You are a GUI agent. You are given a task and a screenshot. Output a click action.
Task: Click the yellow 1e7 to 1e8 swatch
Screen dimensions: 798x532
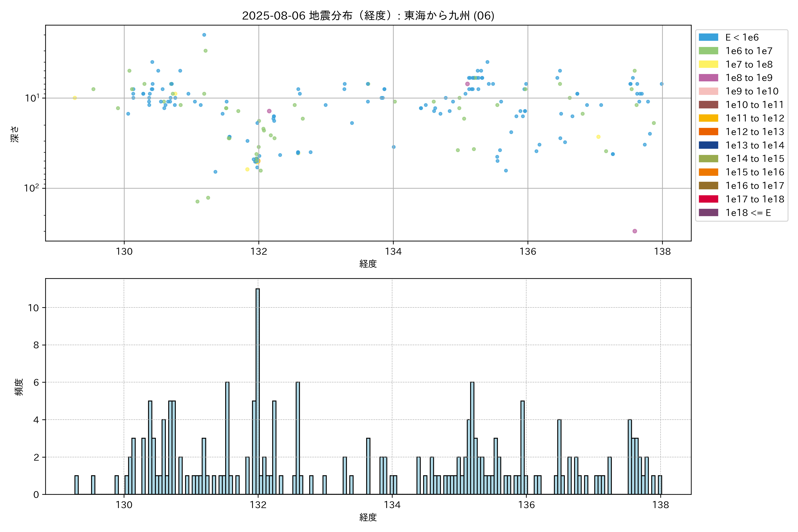[708, 65]
